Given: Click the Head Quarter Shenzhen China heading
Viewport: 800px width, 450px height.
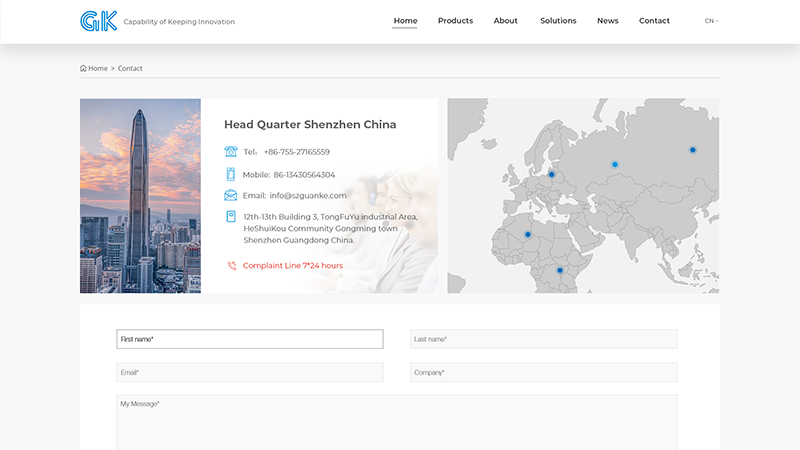Looking at the screenshot, I should click(310, 124).
